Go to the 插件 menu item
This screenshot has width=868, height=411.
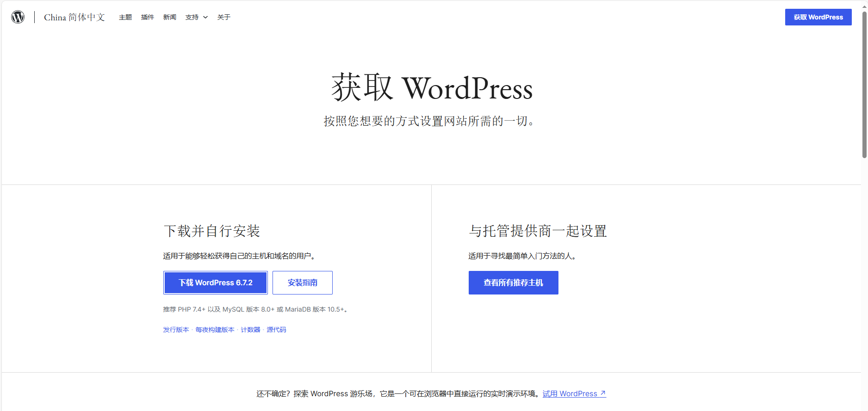(148, 17)
